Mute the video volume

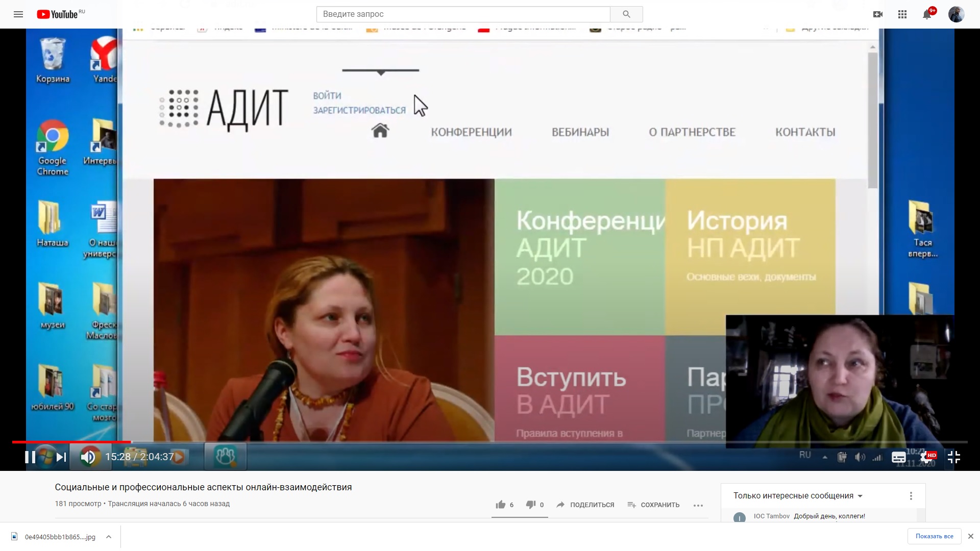coord(88,457)
